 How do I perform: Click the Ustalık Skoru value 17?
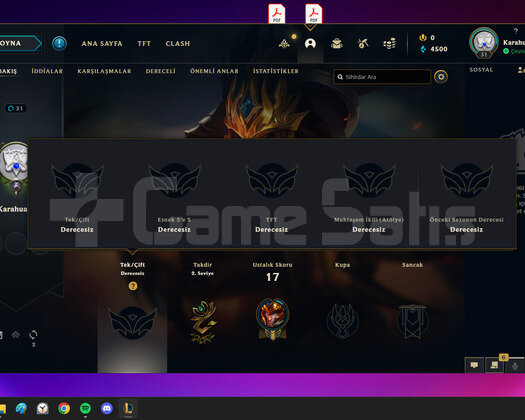coord(273,277)
